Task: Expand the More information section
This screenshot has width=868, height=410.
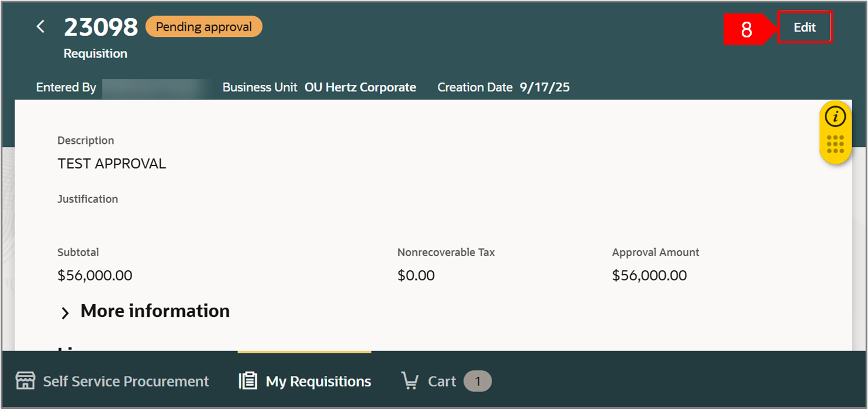Action: point(65,312)
